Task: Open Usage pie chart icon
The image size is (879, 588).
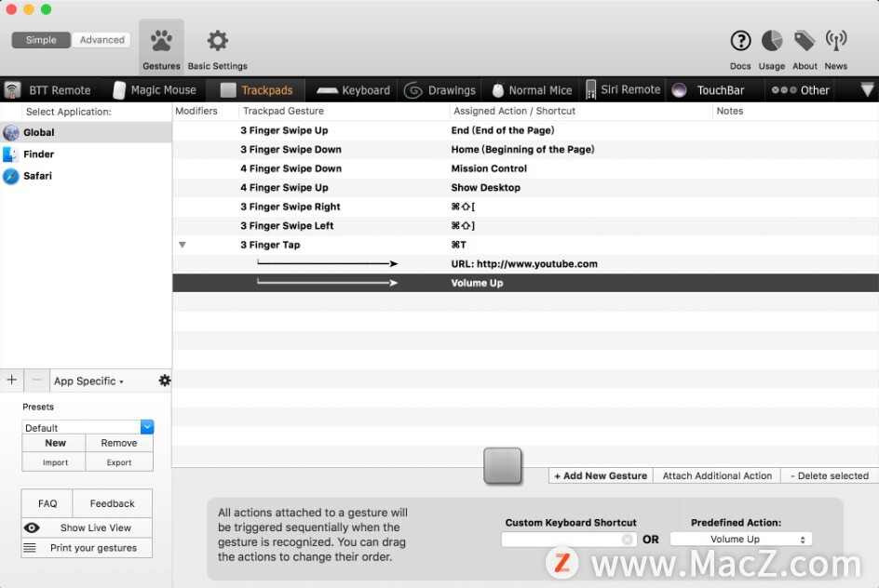Action: 771,40
